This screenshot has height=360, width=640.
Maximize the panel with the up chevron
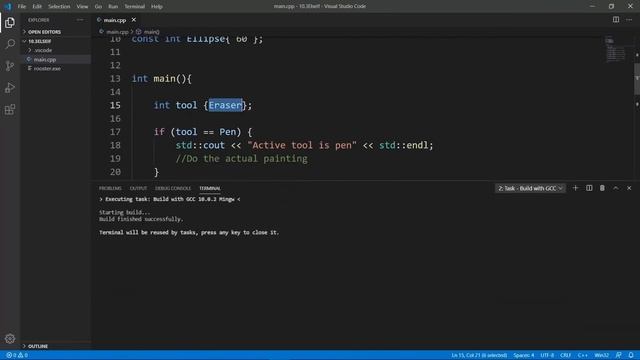616,188
